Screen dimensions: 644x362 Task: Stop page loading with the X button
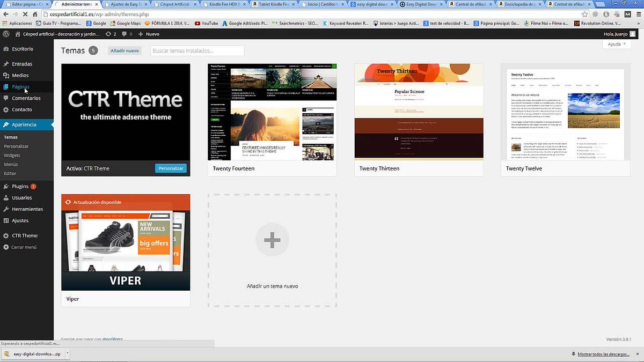[x=25, y=14]
